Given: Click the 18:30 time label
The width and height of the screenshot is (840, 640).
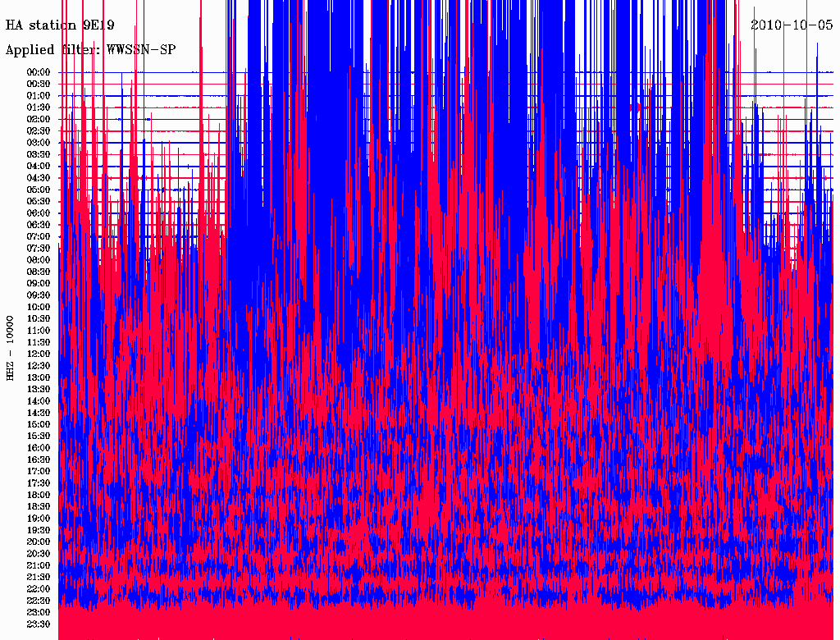Looking at the screenshot, I should [x=39, y=506].
